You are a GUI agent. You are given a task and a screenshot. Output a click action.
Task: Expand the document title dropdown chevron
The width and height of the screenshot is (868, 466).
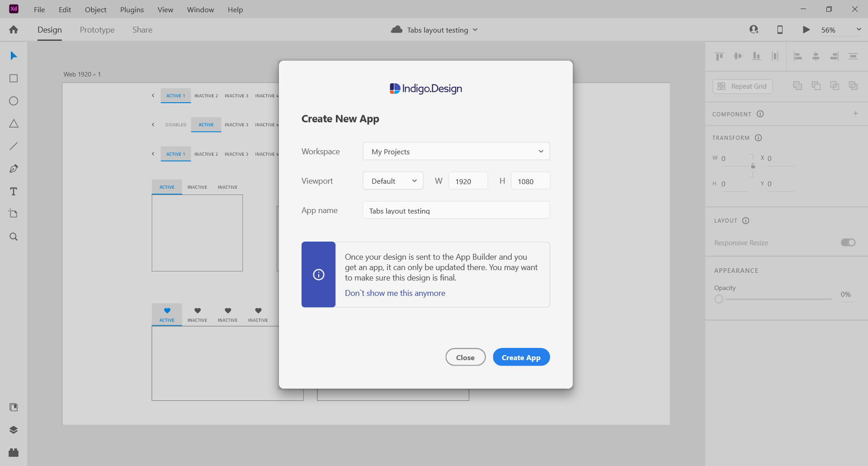point(475,30)
